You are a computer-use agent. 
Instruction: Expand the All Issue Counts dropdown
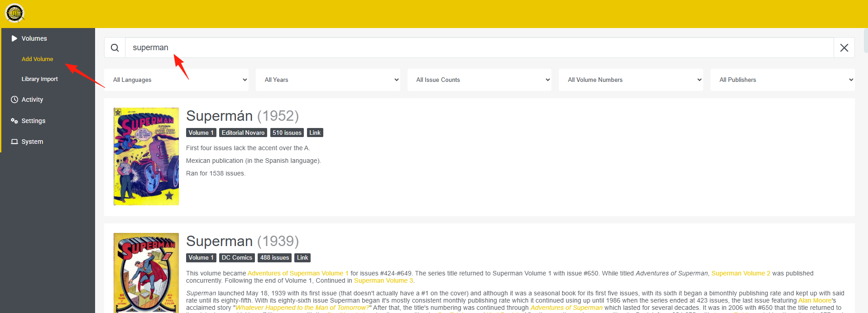[x=480, y=80]
